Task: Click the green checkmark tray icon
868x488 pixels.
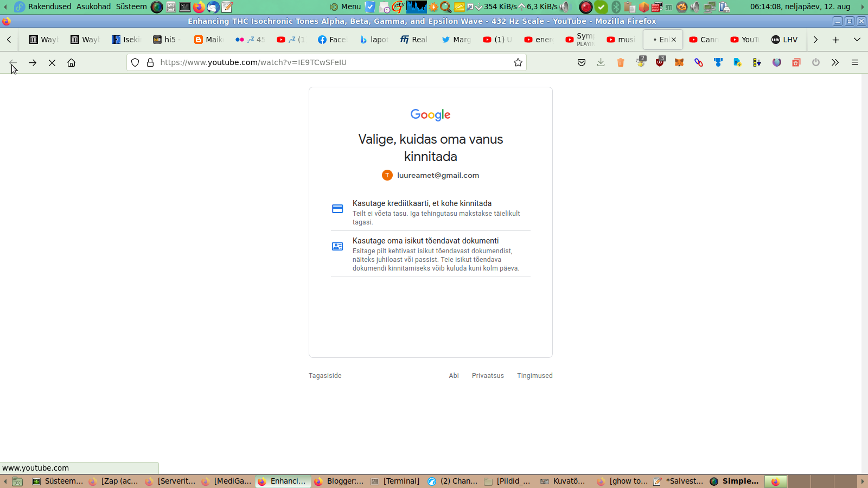Action: coord(601,7)
